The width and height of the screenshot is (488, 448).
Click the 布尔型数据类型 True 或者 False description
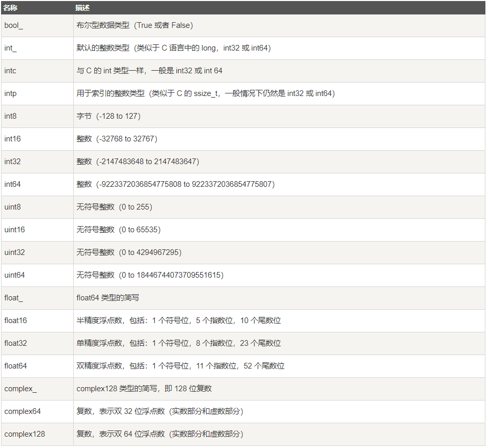[135, 25]
